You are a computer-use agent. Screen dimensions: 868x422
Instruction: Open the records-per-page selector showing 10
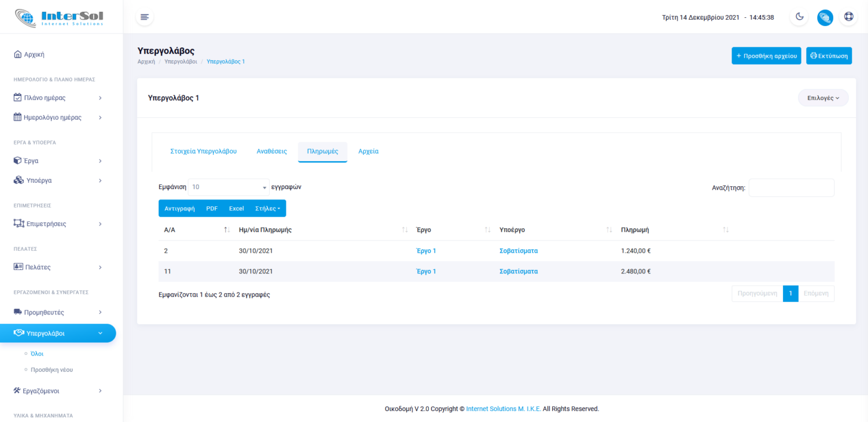(x=229, y=187)
